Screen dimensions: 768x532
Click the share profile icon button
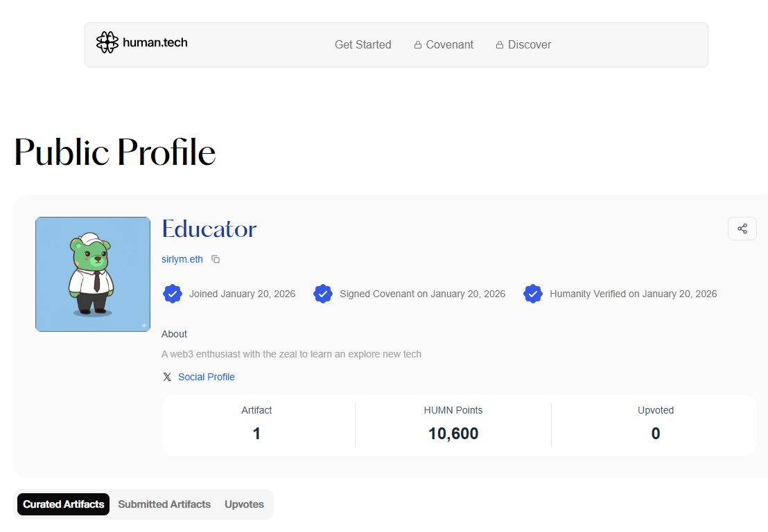click(742, 229)
